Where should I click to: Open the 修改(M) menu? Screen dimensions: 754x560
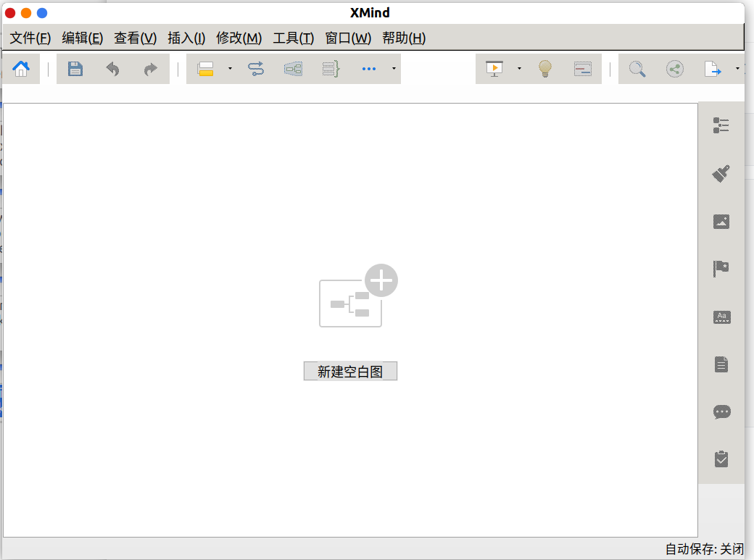coord(239,38)
